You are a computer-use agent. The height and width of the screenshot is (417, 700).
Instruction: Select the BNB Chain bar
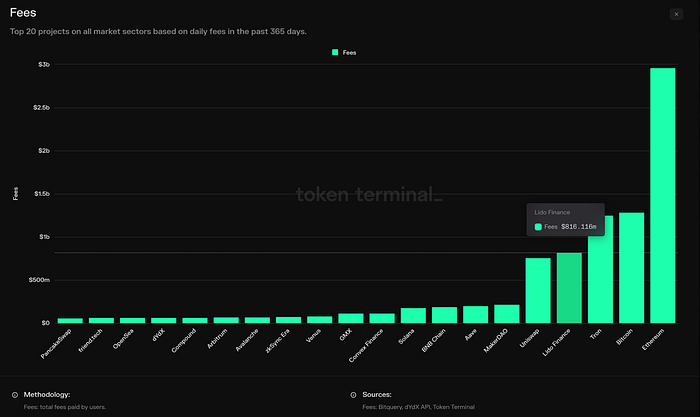point(444,315)
